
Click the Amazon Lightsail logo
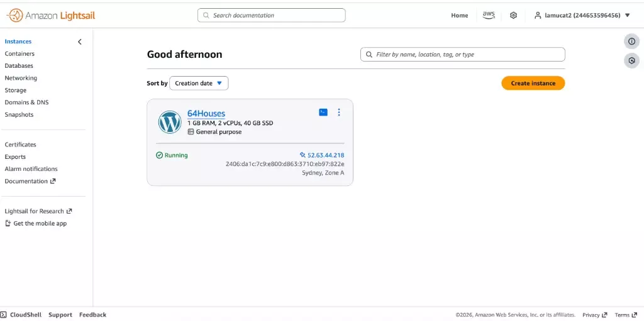51,16
